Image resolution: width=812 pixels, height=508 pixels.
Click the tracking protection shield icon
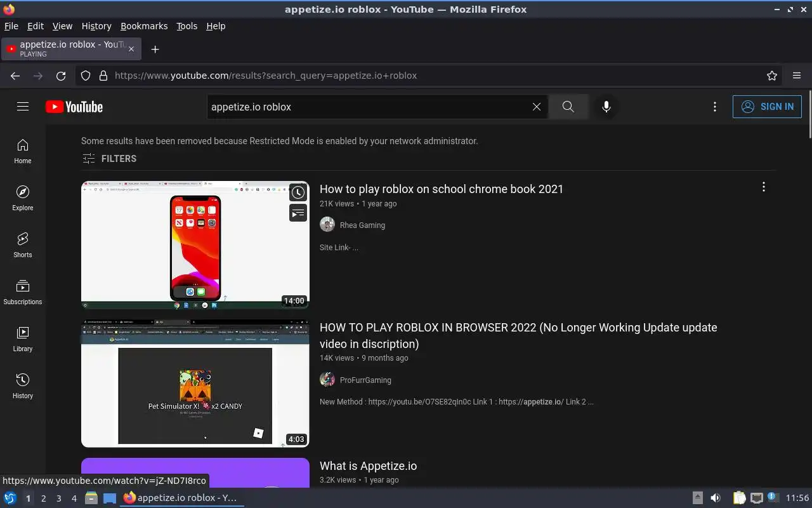[x=86, y=76]
